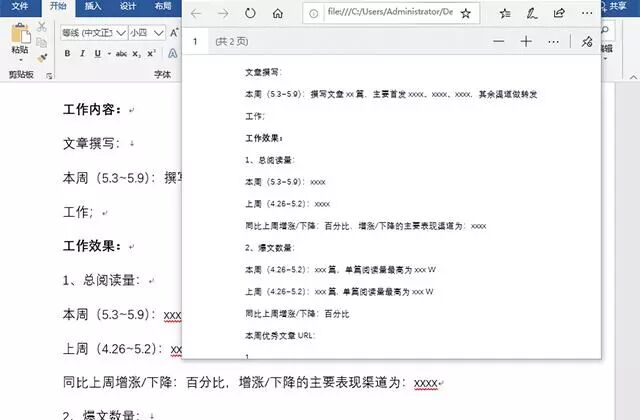Click the pin PDF toolbar icon
640x420 pixels.
(587, 41)
